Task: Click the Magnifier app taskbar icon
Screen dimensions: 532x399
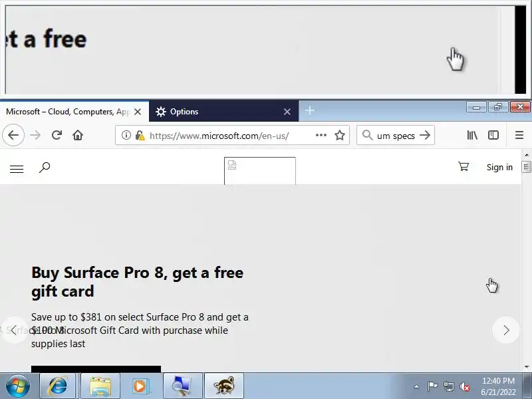Action: point(182,386)
